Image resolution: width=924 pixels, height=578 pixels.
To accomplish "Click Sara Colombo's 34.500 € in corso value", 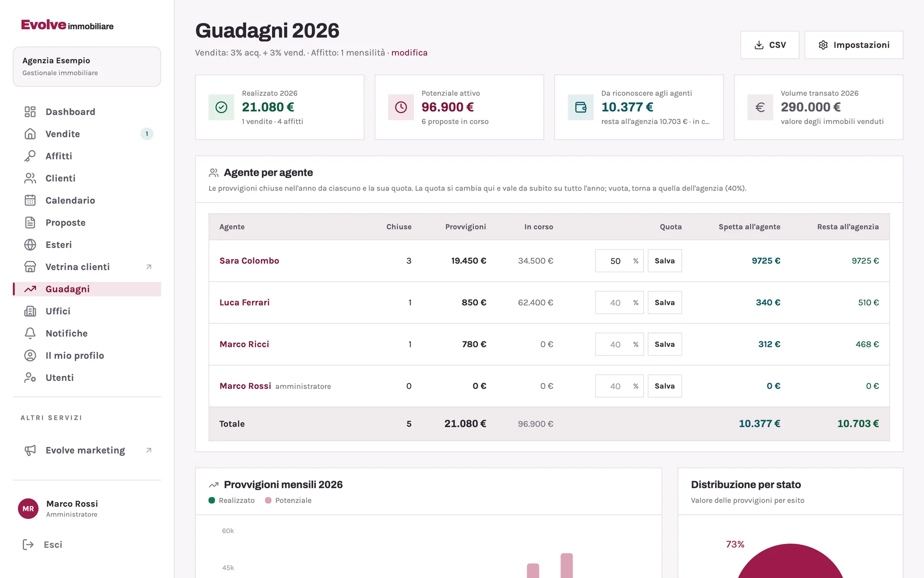I will [535, 261].
